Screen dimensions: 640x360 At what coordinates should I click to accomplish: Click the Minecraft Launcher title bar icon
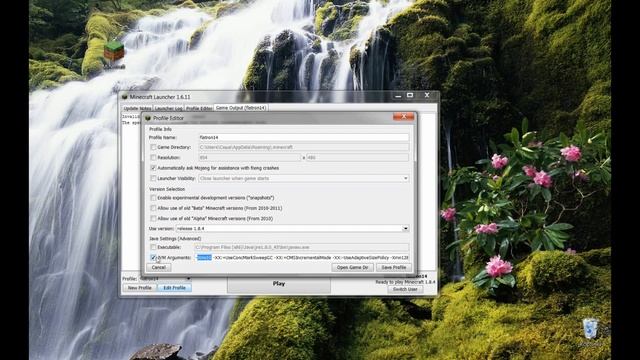coord(125,97)
